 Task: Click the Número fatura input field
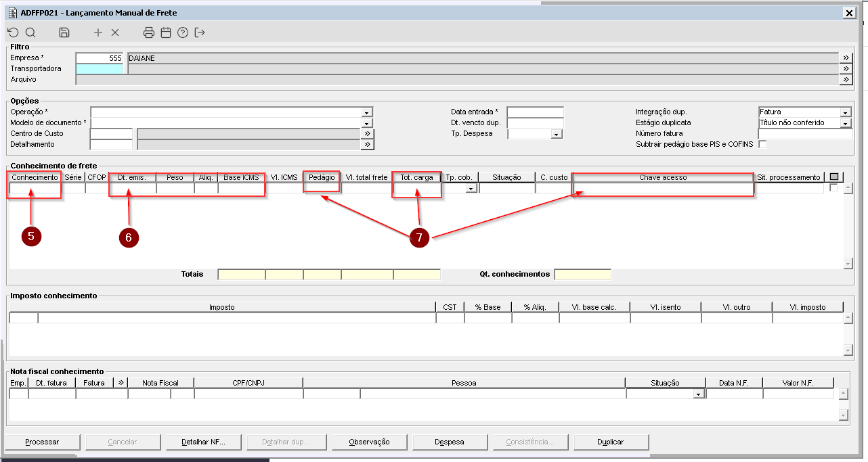click(805, 134)
